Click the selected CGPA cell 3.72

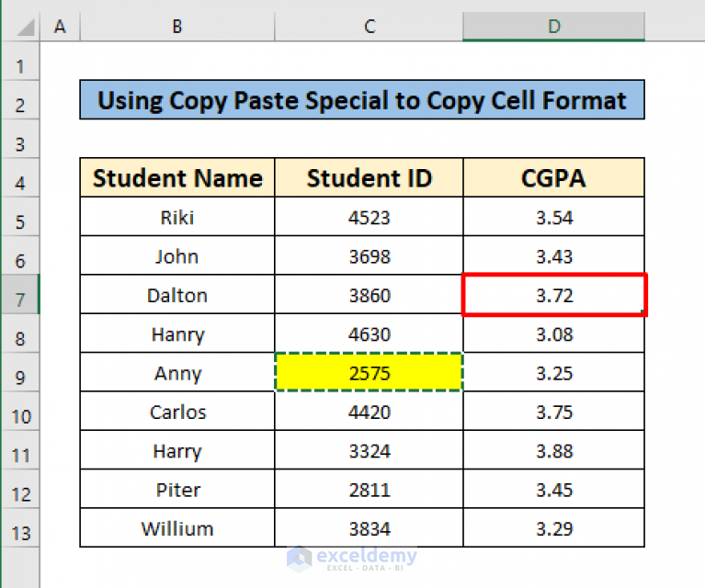[x=553, y=294]
